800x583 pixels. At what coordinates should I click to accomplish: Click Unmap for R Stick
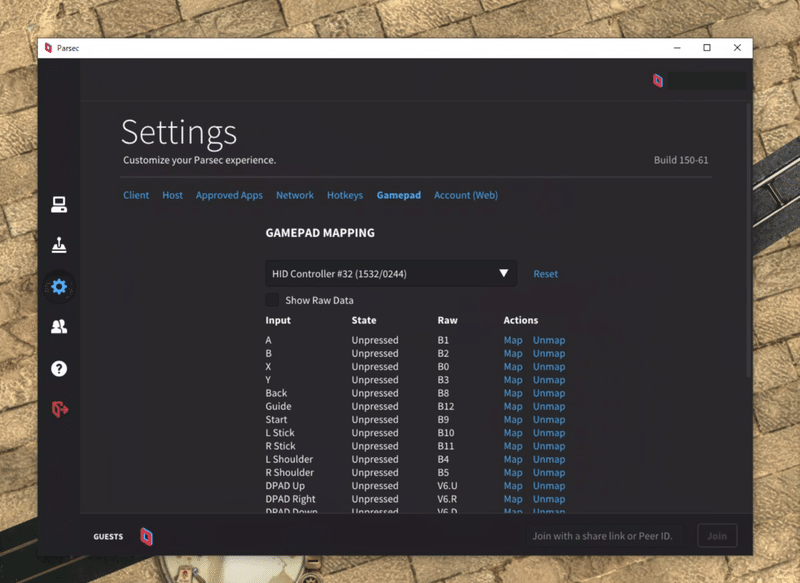pos(549,446)
